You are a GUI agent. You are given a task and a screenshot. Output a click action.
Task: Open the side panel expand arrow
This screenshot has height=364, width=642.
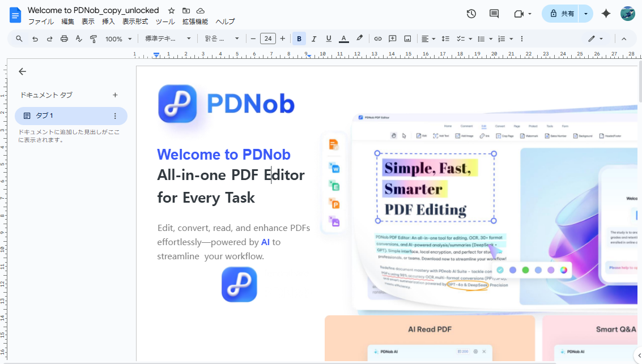pos(639,356)
